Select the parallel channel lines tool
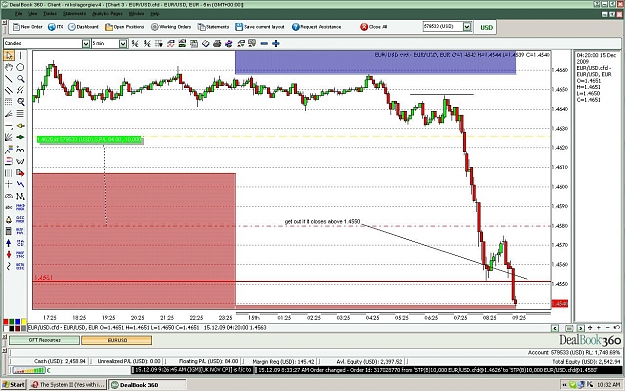Image resolution: width=625 pixels, height=391 pixels. click(x=9, y=90)
